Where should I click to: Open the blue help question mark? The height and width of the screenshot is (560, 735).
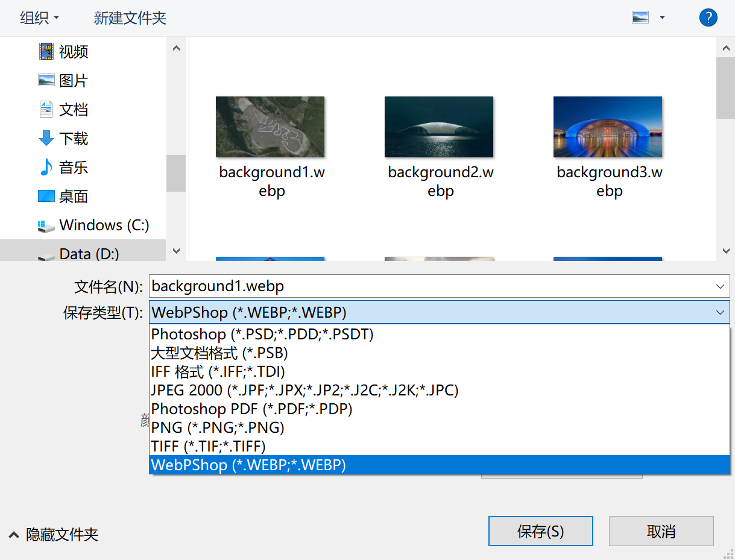708,17
